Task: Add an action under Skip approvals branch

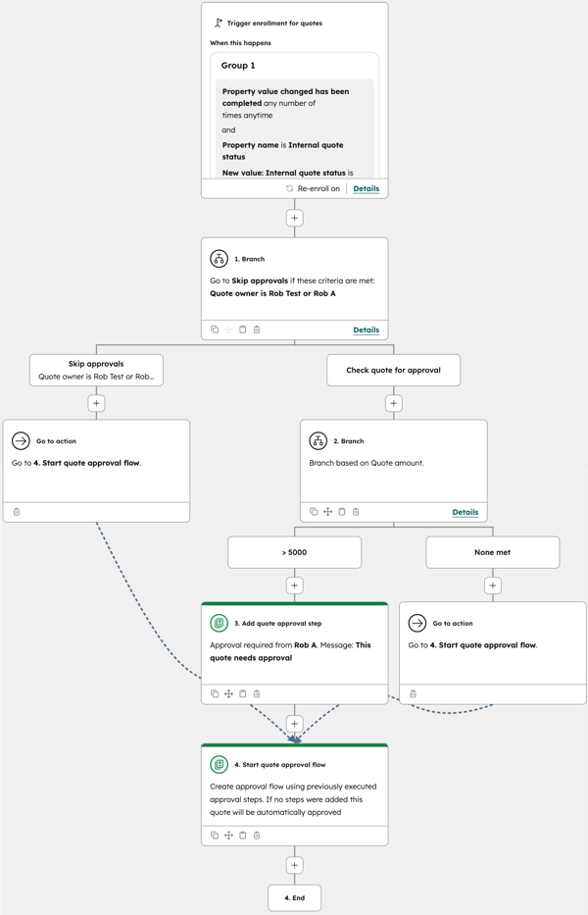Action: [x=96, y=403]
